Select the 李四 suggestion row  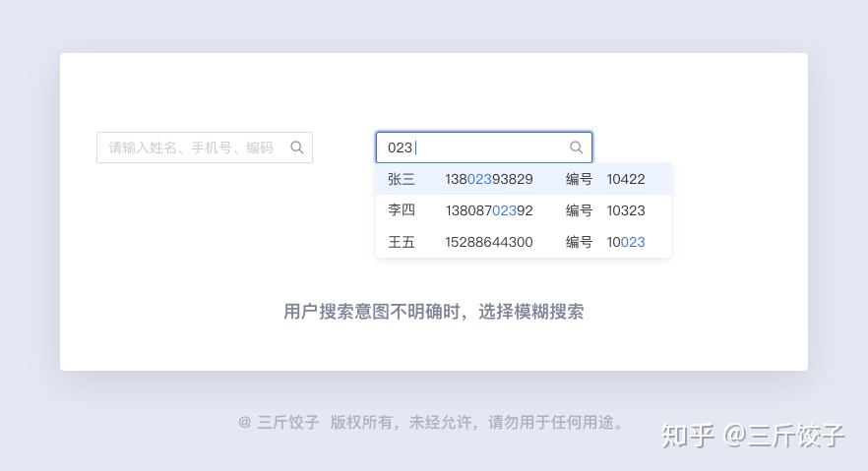click(x=524, y=210)
